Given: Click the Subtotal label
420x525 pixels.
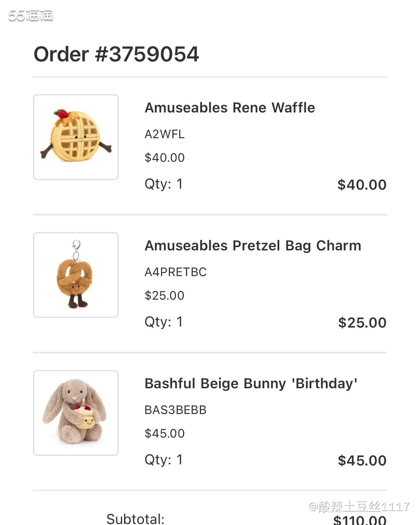Looking at the screenshot, I should pos(135,519).
